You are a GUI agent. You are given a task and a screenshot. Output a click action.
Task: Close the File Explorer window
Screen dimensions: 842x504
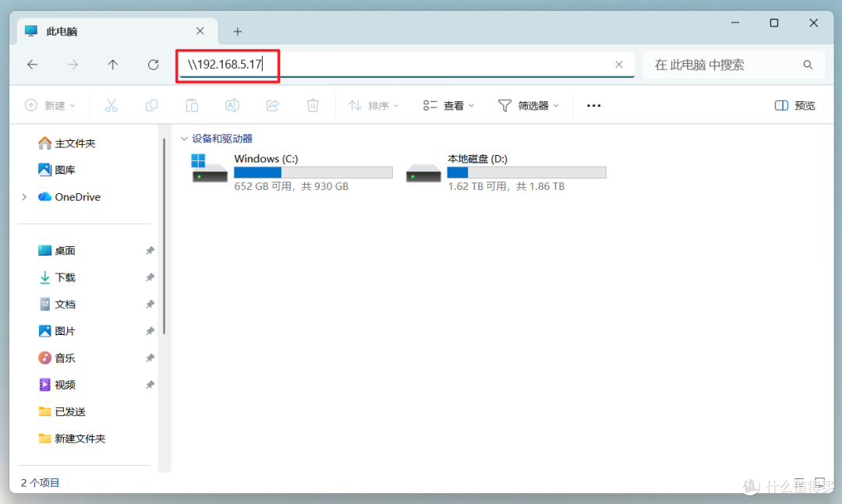pos(813,23)
